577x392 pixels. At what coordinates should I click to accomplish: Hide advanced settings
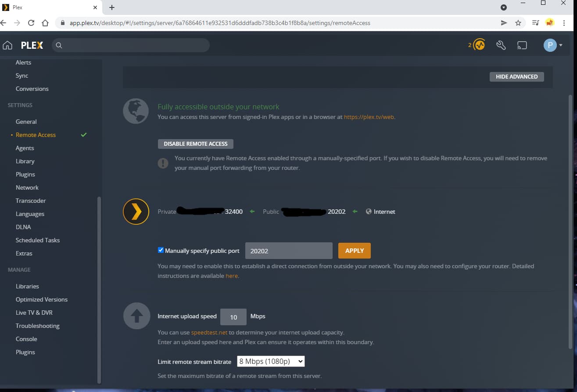(517, 77)
